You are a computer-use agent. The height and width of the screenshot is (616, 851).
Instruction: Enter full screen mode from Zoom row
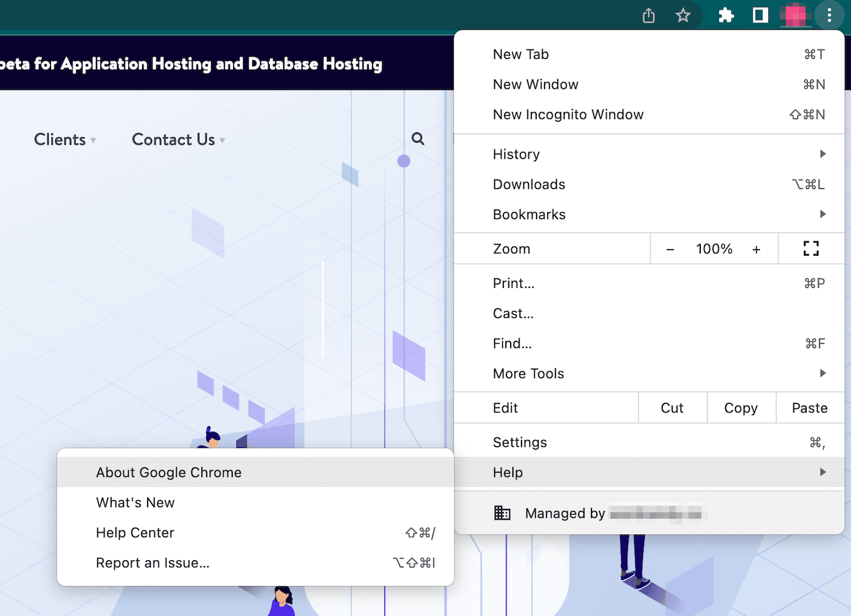(x=811, y=248)
